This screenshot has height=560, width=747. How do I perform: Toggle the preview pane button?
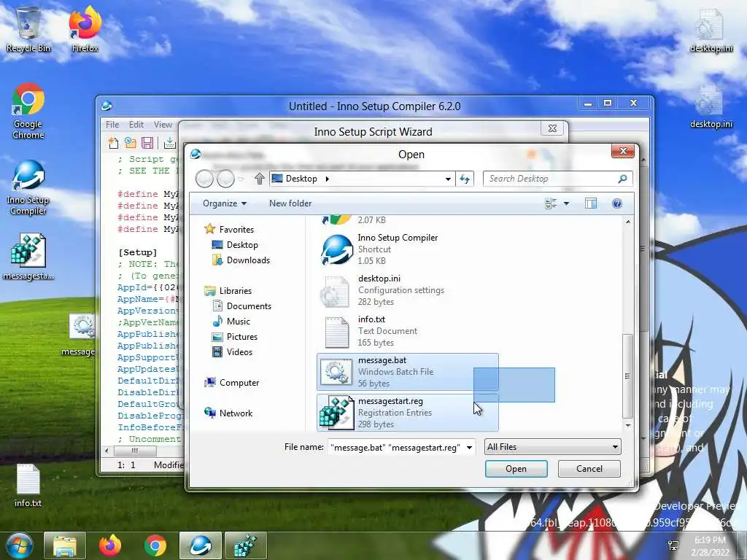point(591,203)
